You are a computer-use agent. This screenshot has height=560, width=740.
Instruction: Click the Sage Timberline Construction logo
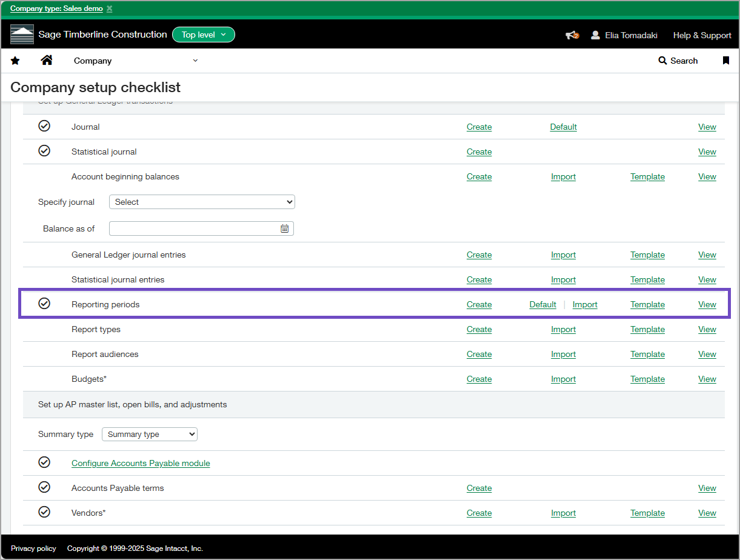click(22, 35)
